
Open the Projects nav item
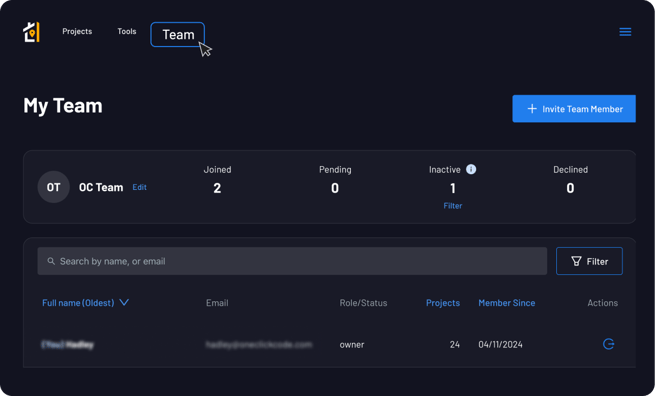tap(77, 31)
